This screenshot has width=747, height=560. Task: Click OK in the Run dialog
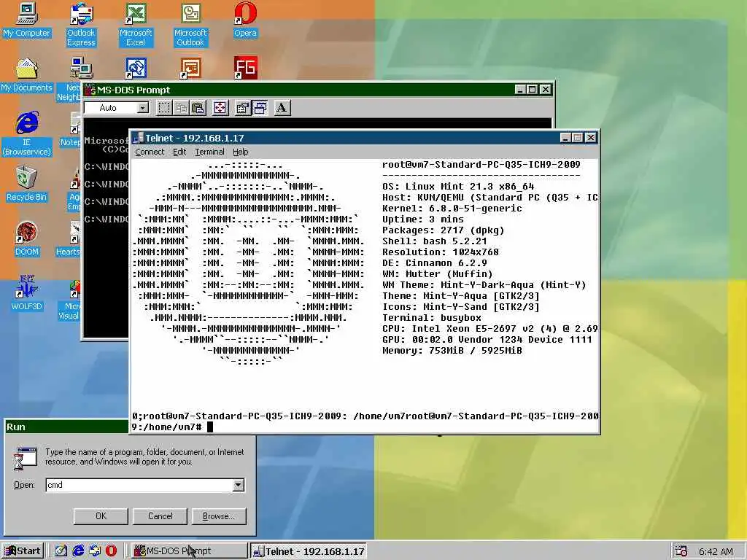coord(101,516)
